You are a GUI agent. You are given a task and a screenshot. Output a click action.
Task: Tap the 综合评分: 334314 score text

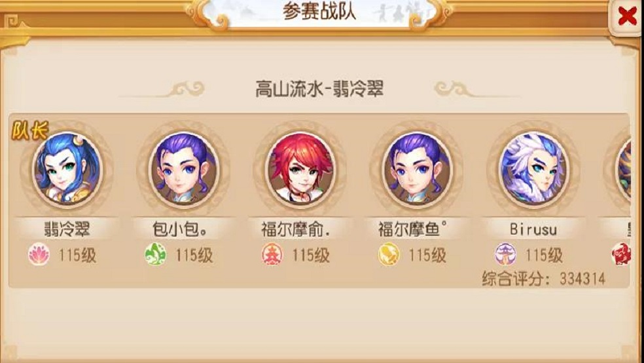(543, 278)
